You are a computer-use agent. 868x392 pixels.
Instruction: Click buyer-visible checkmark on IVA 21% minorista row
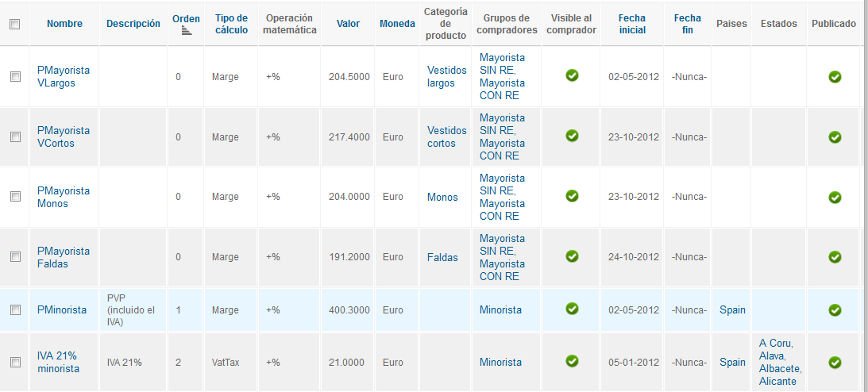[x=572, y=361]
